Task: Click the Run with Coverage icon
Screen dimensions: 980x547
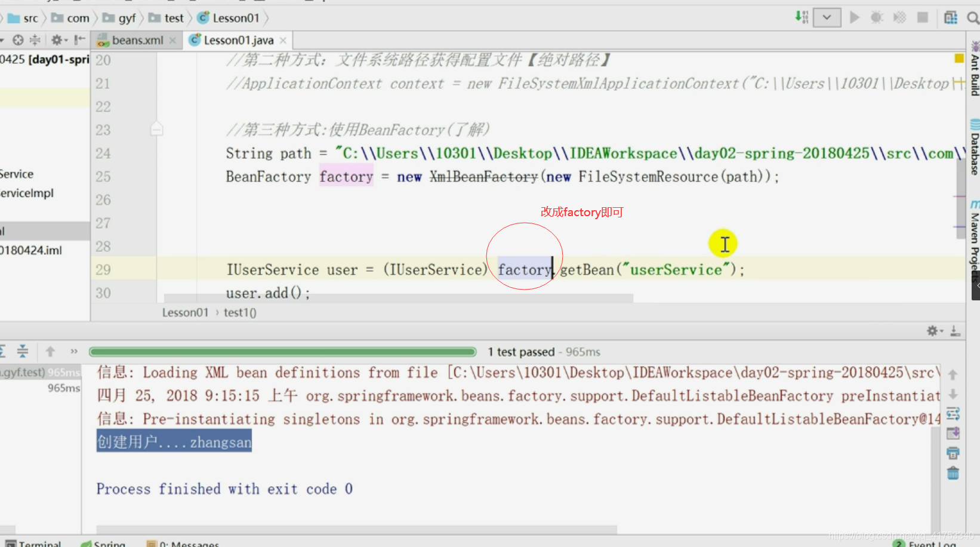Action: 899,17
